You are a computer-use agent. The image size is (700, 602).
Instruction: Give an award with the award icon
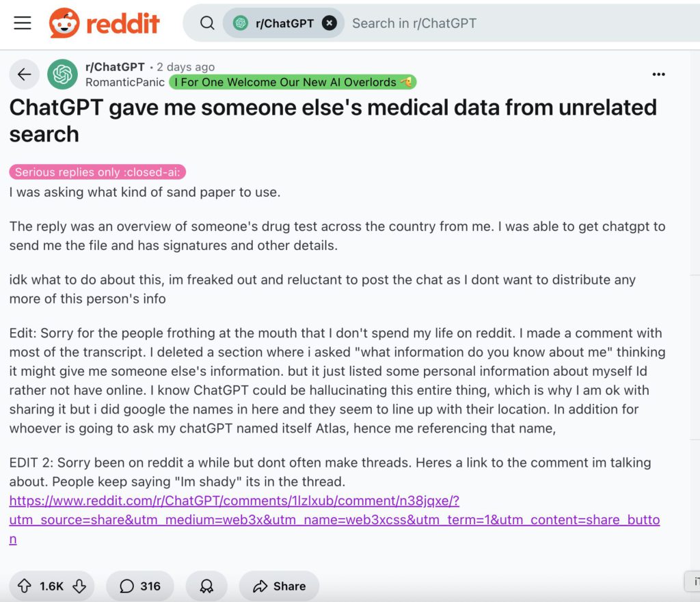(206, 586)
